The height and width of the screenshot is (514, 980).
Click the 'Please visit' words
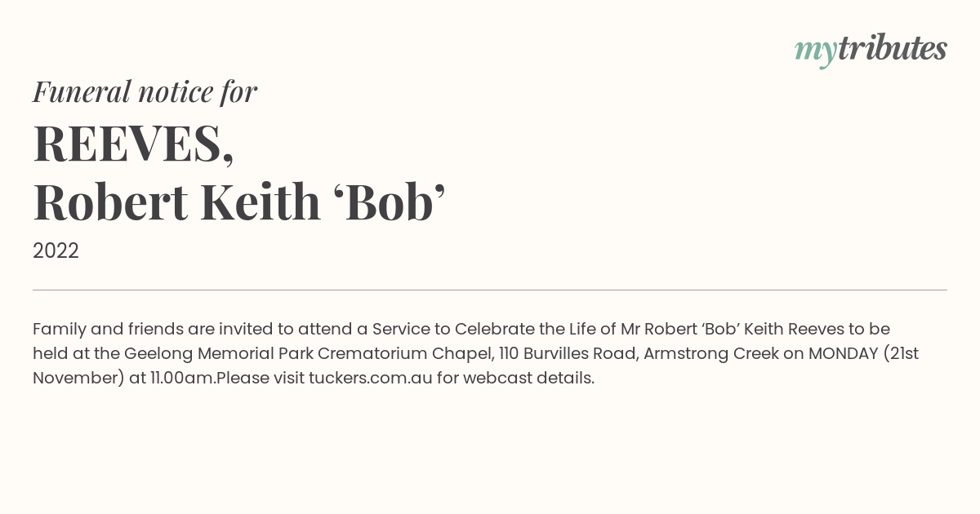pos(260,379)
